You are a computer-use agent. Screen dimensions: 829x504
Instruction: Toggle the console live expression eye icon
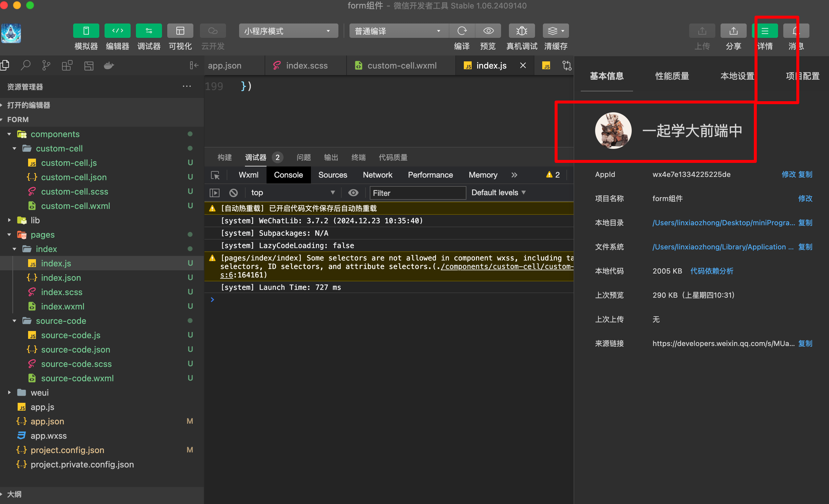point(353,193)
